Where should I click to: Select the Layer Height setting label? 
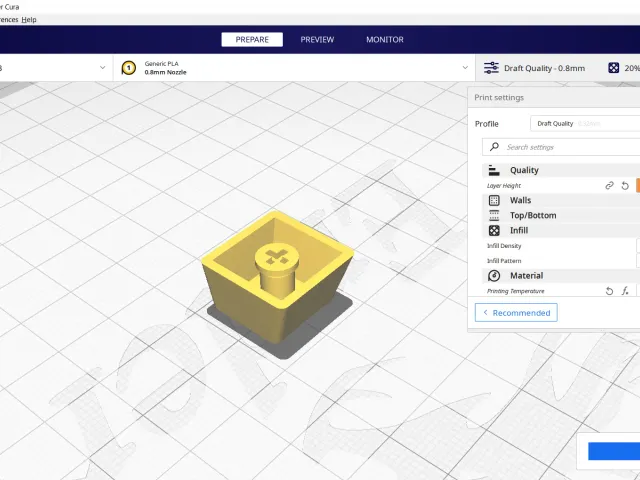(x=504, y=186)
